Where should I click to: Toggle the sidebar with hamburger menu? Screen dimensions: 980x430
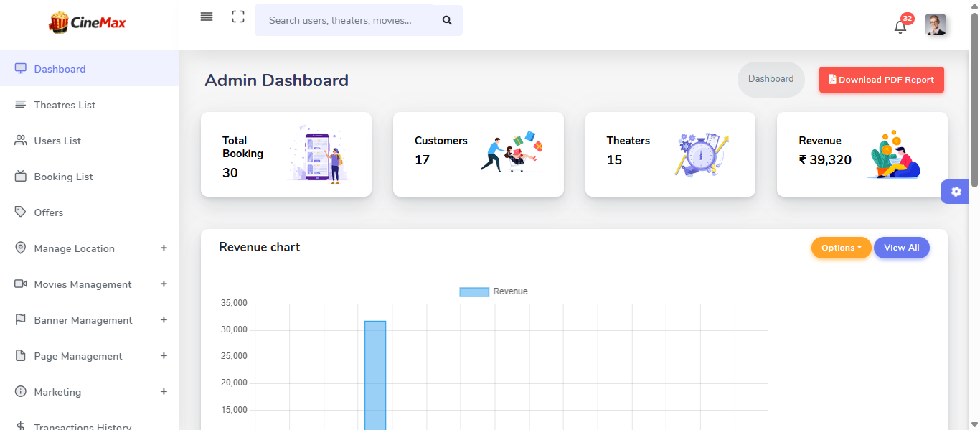tap(207, 17)
